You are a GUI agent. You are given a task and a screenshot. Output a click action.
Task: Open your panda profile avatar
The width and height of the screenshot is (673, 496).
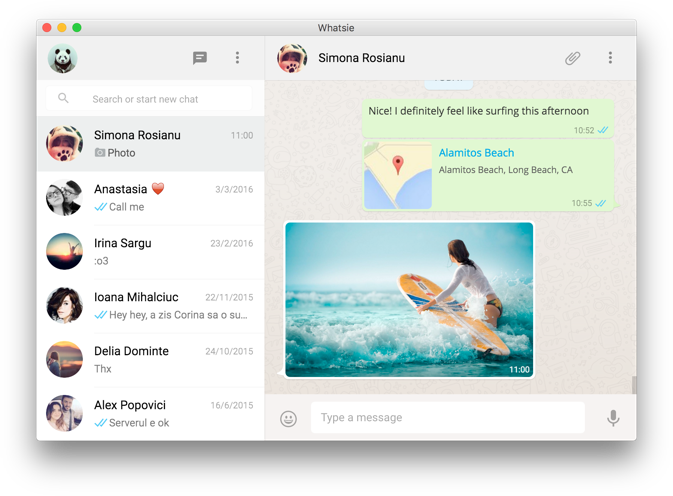pyautogui.click(x=62, y=58)
